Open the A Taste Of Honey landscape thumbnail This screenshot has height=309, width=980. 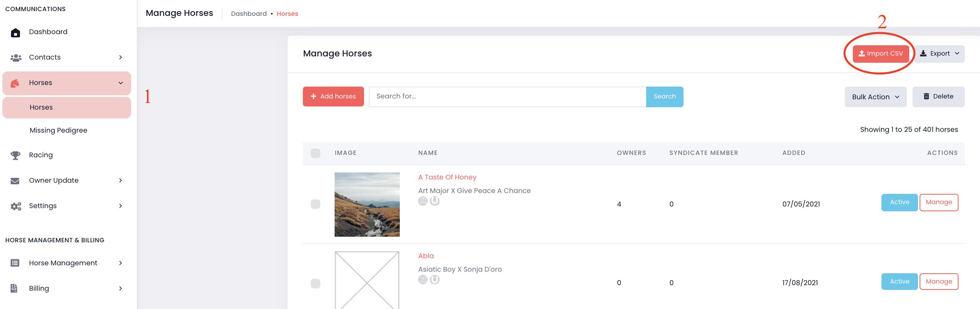(367, 205)
